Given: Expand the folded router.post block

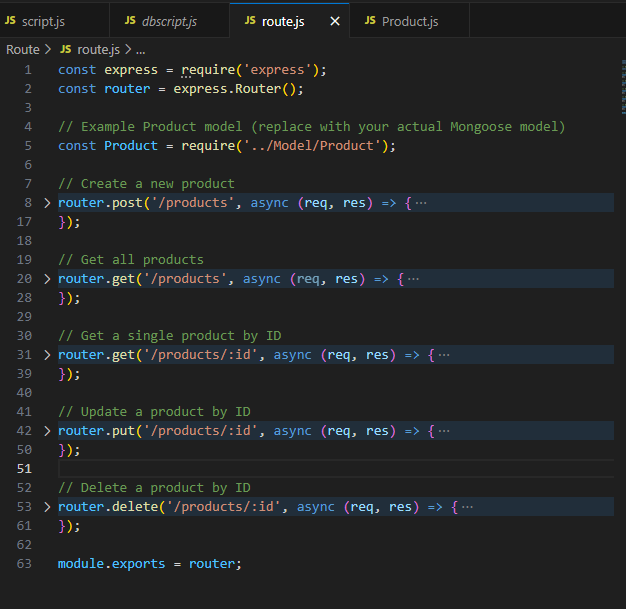Looking at the screenshot, I should click(46, 203).
